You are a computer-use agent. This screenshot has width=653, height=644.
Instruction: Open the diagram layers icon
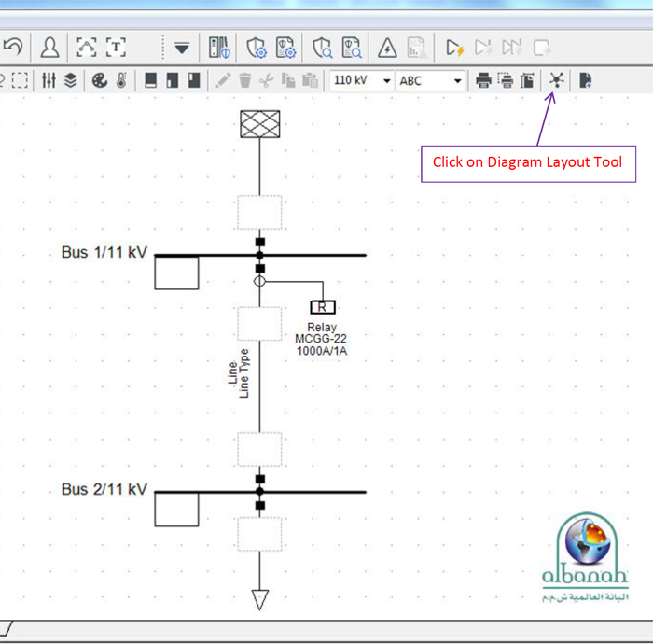pyautogui.click(x=72, y=81)
